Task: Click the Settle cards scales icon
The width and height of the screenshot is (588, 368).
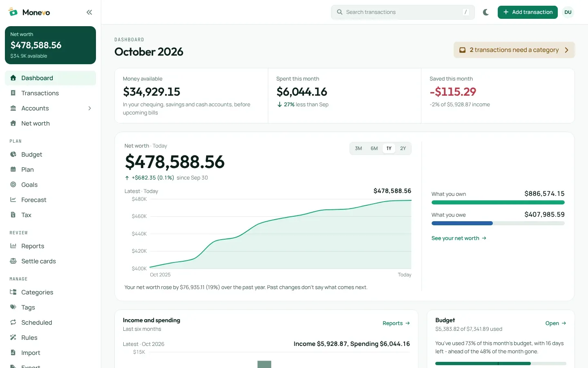Action: tap(13, 261)
